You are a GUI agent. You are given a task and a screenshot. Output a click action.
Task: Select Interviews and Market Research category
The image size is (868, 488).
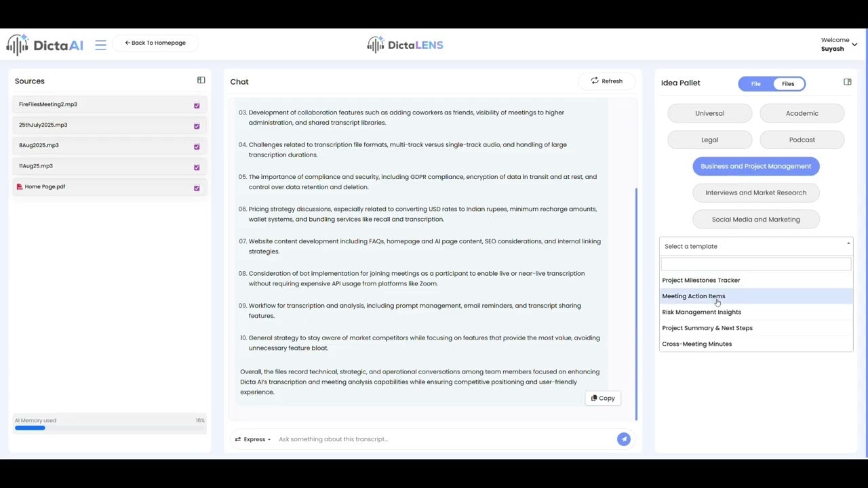coord(756,192)
